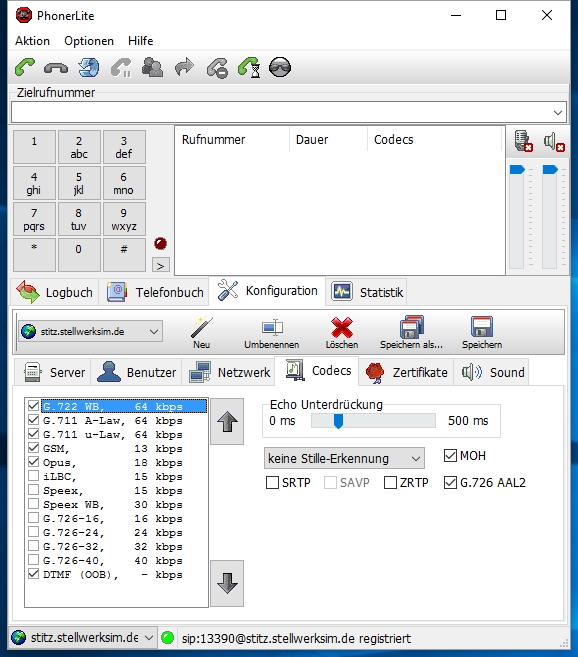The image size is (578, 657).
Task: Open the Logbuch tab
Action: [x=55, y=292]
